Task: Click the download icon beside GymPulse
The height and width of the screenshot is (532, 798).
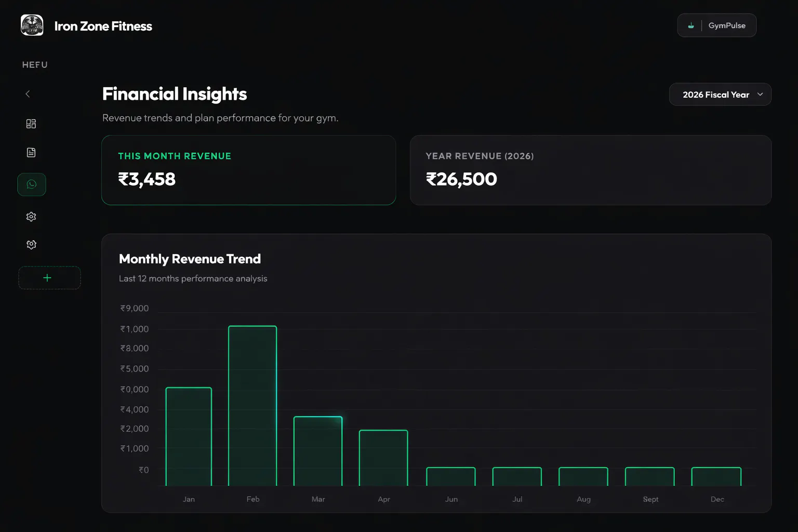Action: point(691,25)
